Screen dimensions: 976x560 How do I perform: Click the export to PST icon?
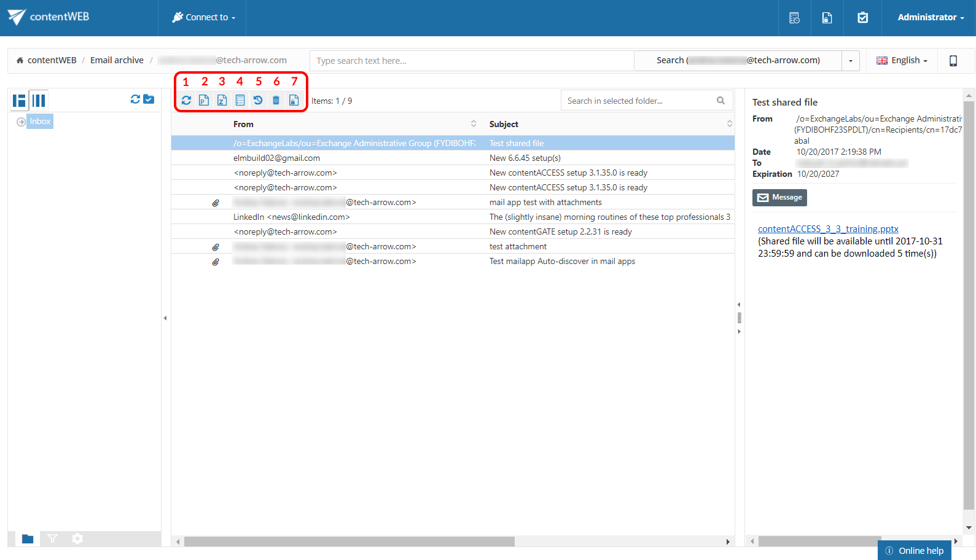click(204, 100)
